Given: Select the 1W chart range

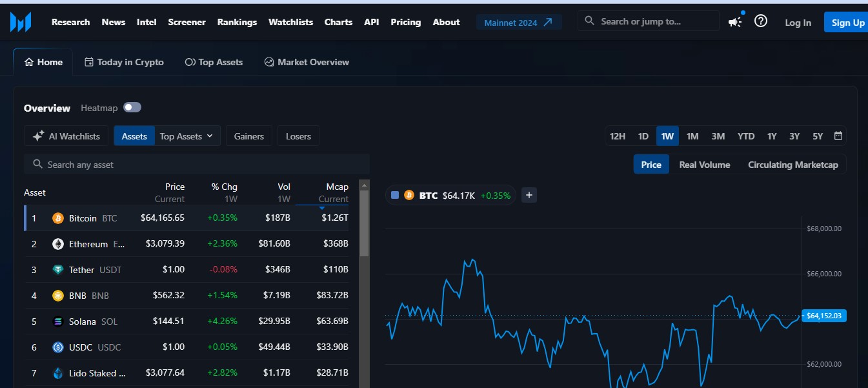Looking at the screenshot, I should tap(667, 136).
